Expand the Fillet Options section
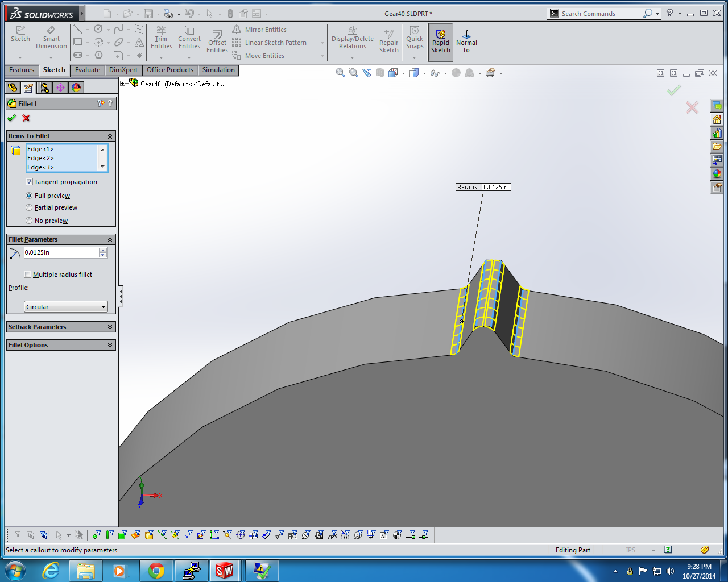The height and width of the screenshot is (582, 728). 61,345
